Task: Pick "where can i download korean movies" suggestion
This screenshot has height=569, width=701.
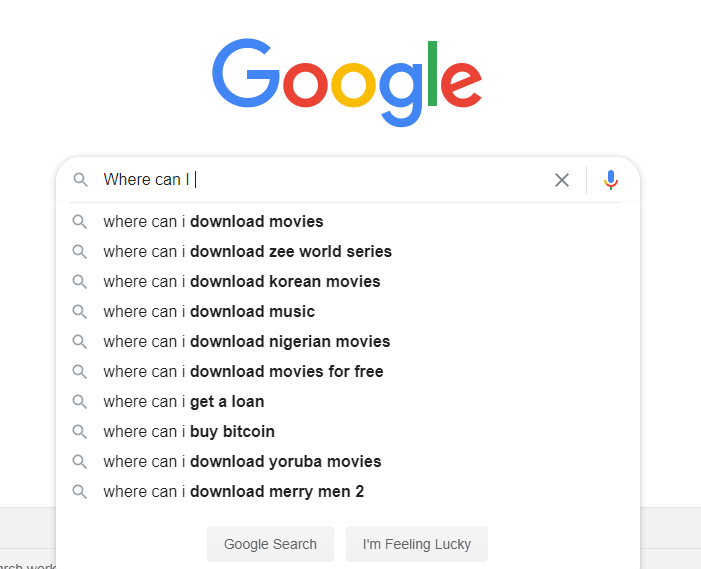Action: click(241, 282)
